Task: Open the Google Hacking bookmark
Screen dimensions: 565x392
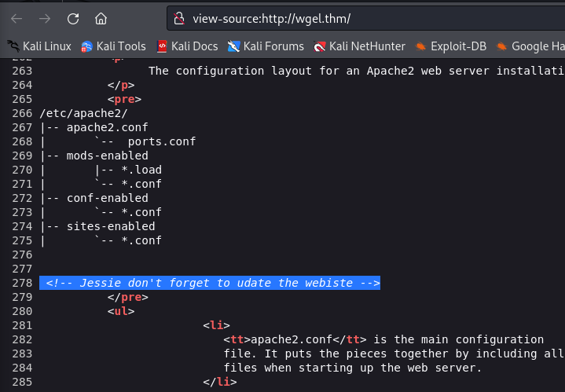Action: tap(530, 46)
